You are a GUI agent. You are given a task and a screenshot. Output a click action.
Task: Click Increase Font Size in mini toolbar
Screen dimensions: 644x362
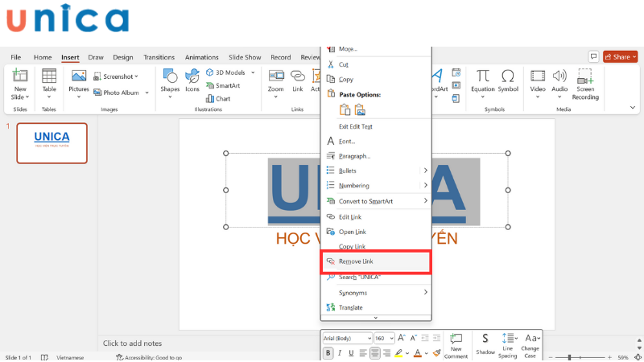(x=401, y=338)
